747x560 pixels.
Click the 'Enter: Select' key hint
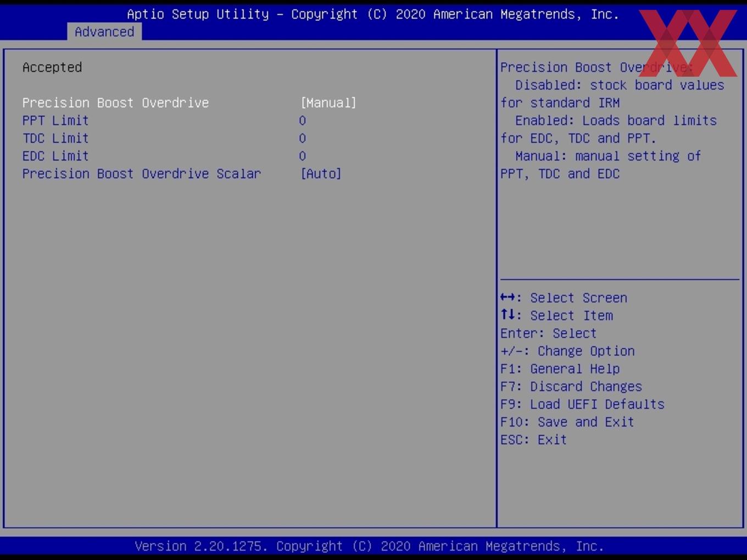coord(548,333)
